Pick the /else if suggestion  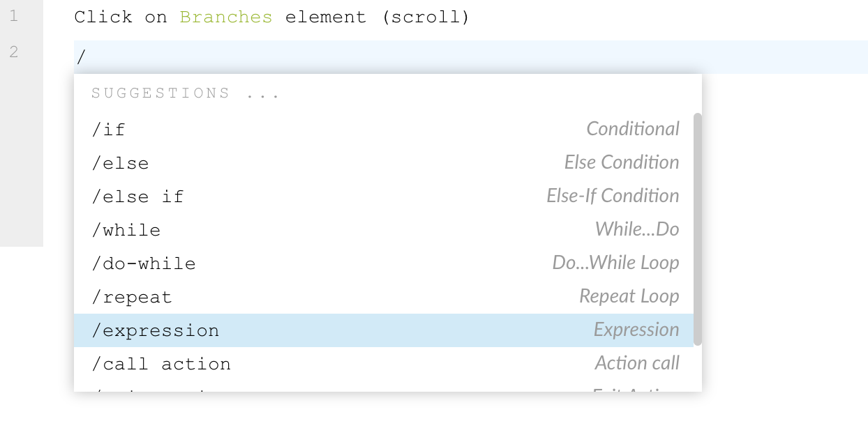[384, 197]
